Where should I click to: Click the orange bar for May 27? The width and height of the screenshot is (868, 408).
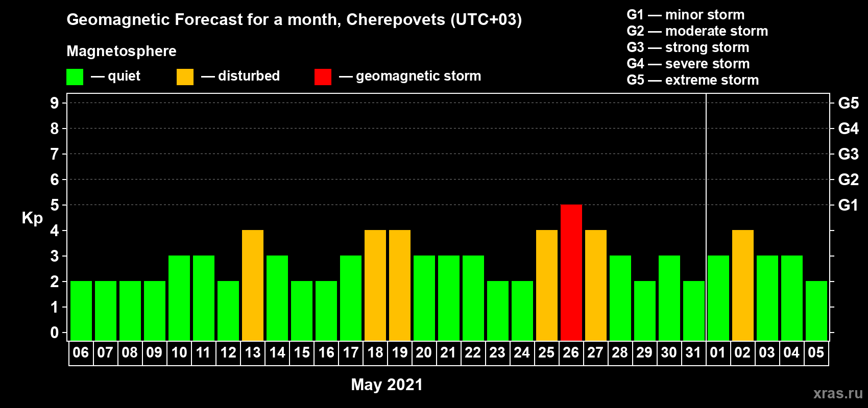point(596,286)
